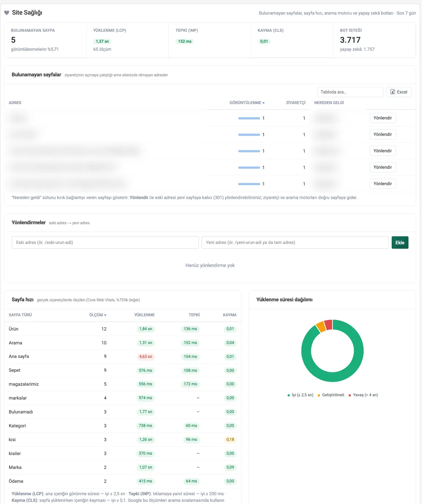
Task: Toggle the İyi (≤ 2,5 sn) legend item
Action: tap(300, 395)
